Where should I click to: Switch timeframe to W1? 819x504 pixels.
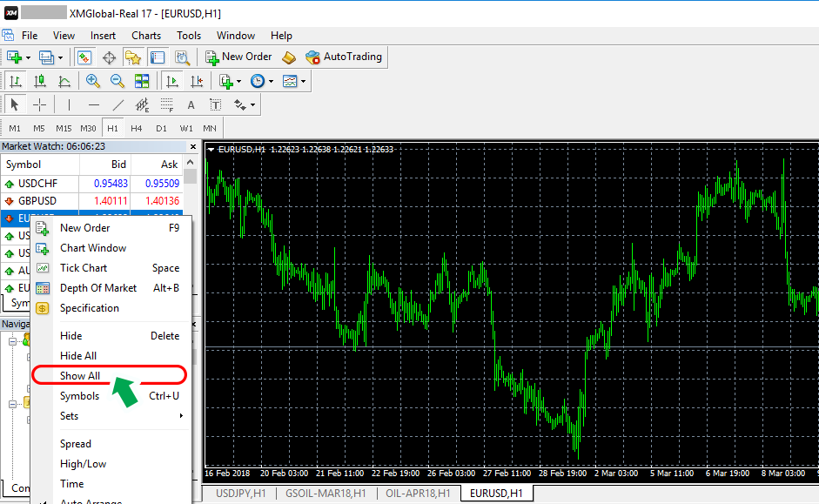pos(186,129)
